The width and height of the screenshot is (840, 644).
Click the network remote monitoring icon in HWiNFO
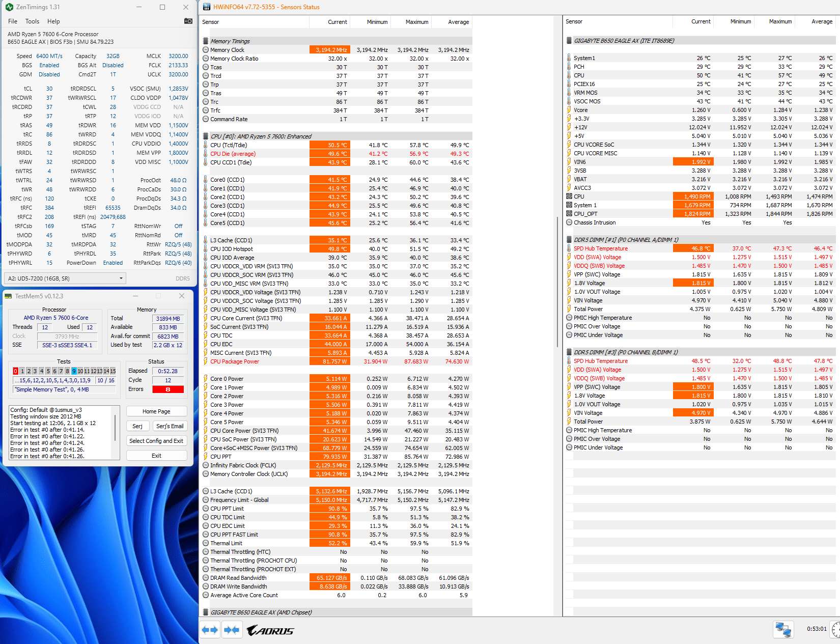click(783, 629)
